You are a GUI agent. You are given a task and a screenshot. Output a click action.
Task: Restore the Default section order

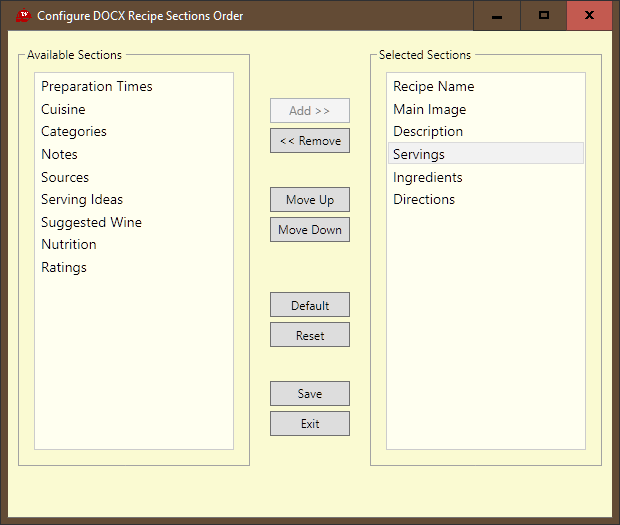click(310, 305)
